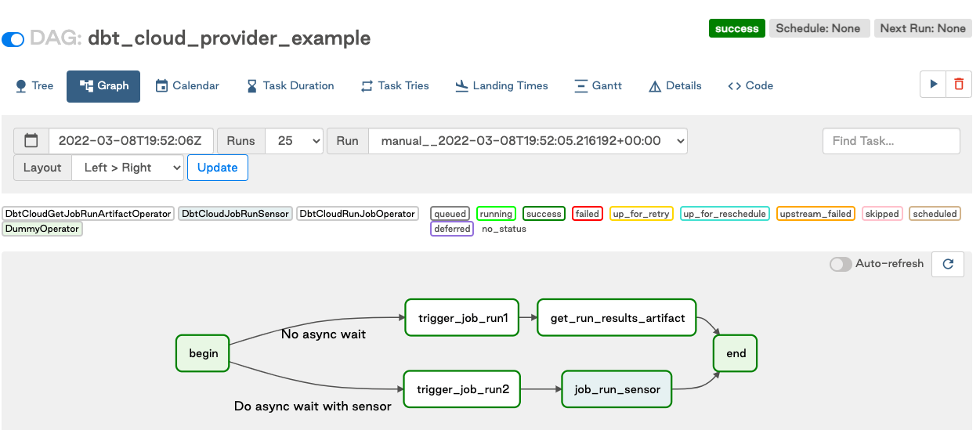
Task: Expand the Run selection dropdown
Action: 528,141
